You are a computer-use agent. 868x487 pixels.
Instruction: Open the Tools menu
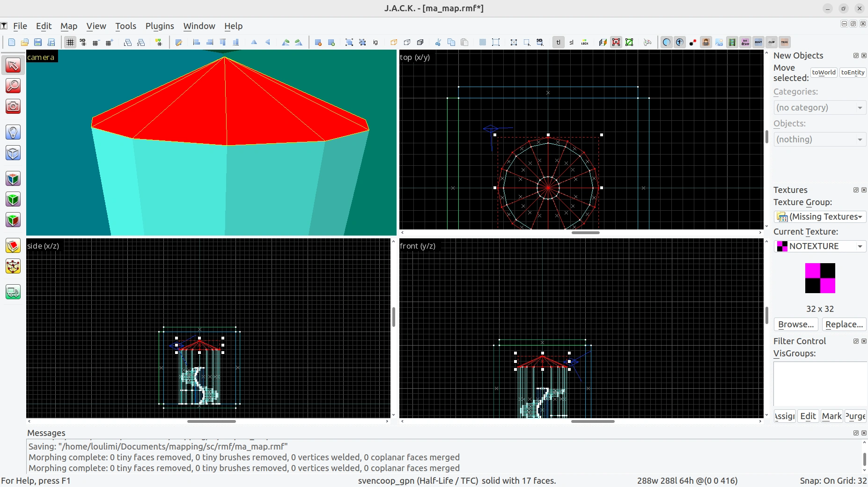click(x=125, y=26)
